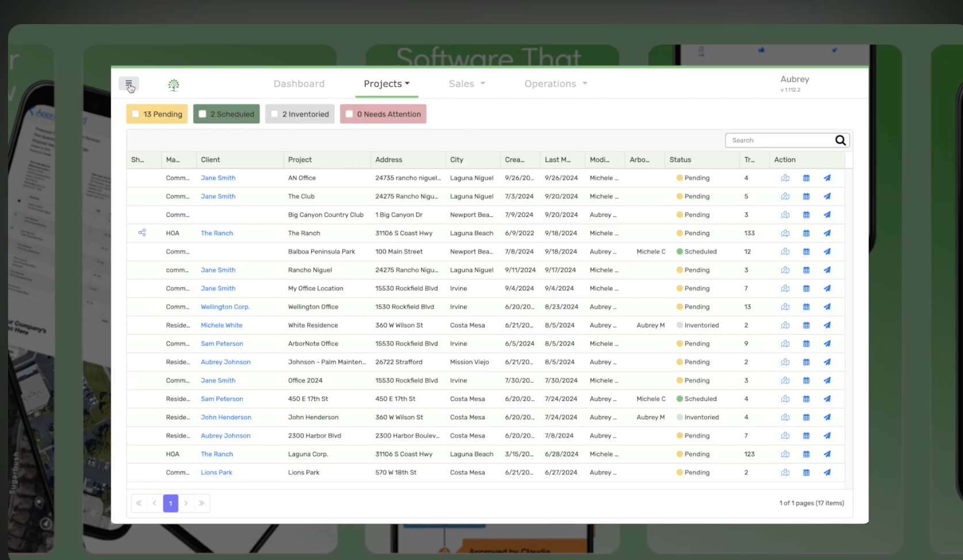Sort table by City column header
Image resolution: width=963 pixels, height=560 pixels.
pyautogui.click(x=457, y=160)
